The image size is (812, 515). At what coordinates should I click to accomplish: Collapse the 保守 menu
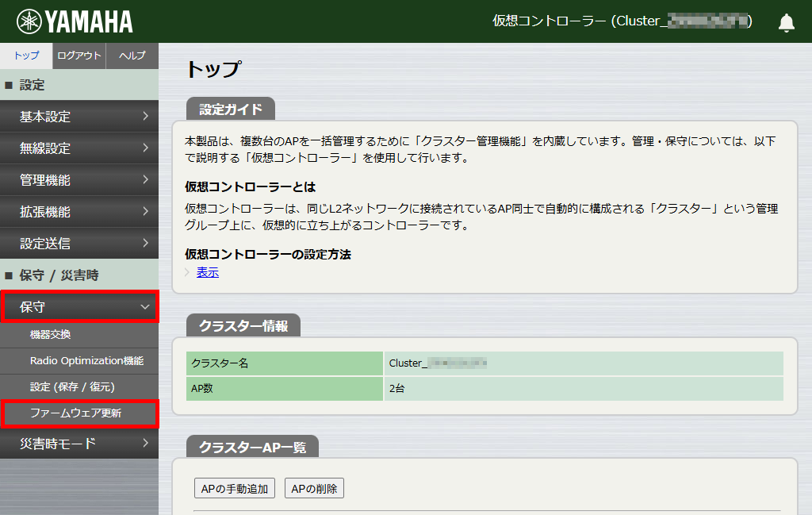(80, 307)
